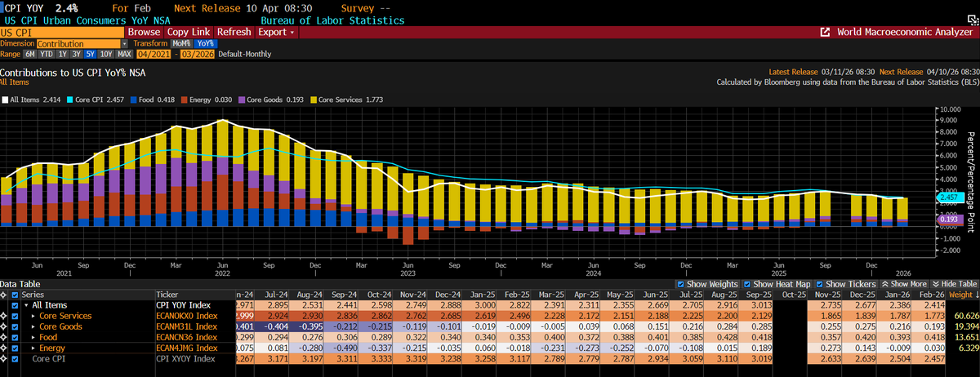Toggle the Show Tickers checkbox
The image size is (980, 377).
click(x=818, y=283)
